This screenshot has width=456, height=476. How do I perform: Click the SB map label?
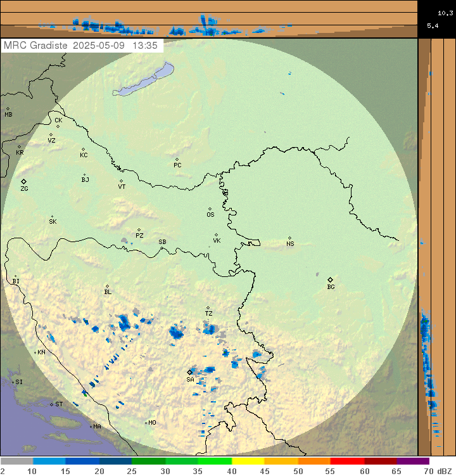tap(162, 242)
